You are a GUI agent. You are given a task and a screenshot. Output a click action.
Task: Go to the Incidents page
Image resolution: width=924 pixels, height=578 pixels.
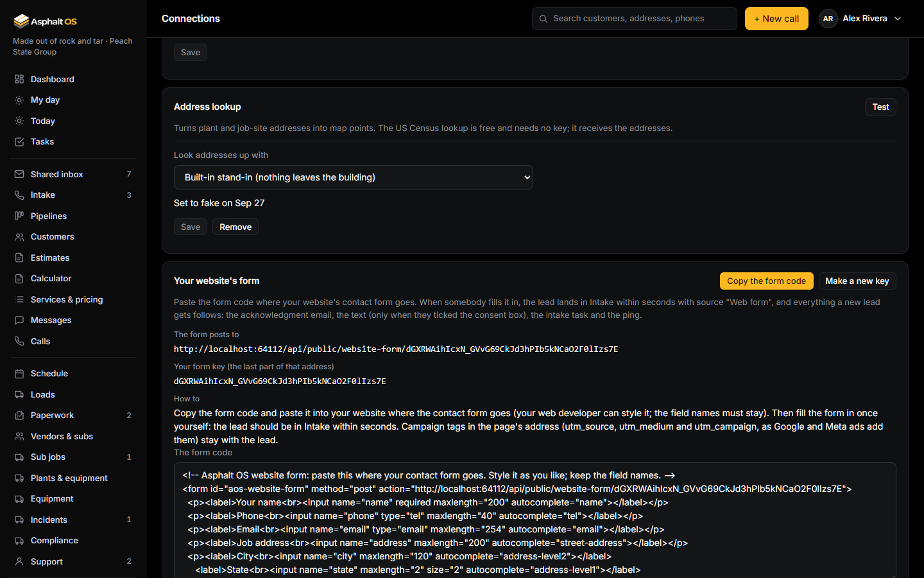tap(73, 520)
